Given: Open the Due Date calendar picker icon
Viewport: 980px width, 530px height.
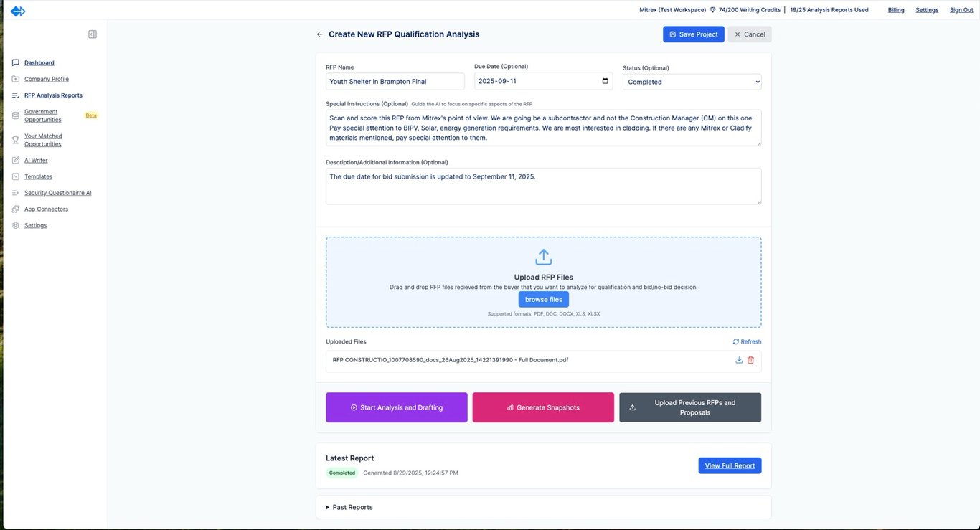Looking at the screenshot, I should 605,81.
